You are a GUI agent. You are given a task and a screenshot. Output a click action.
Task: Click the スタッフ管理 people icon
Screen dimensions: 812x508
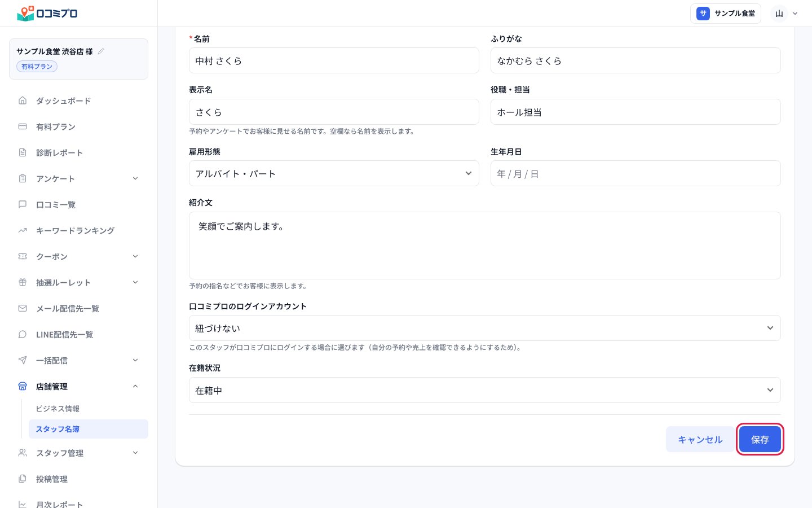(23, 453)
